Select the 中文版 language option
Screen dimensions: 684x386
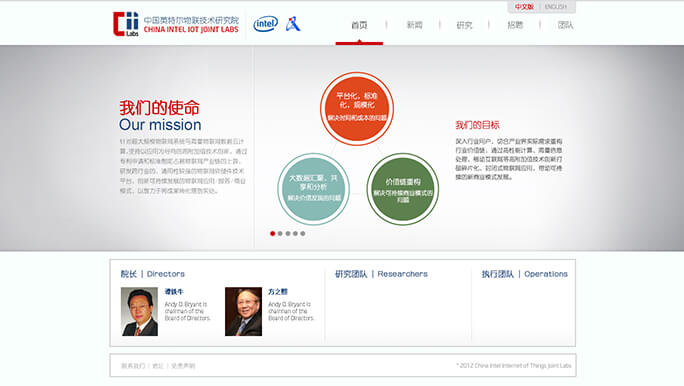coord(524,7)
